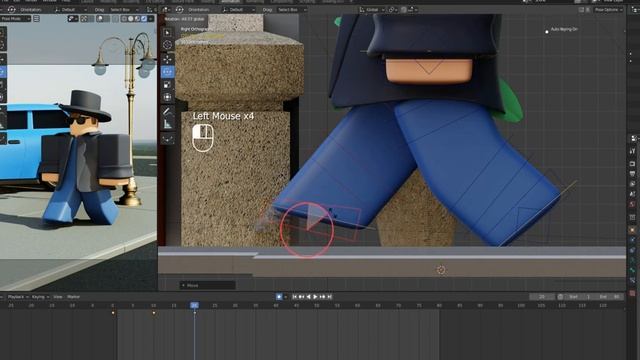Jump to previous keyframe
Viewport: 640px width, 360px height.
(301, 297)
